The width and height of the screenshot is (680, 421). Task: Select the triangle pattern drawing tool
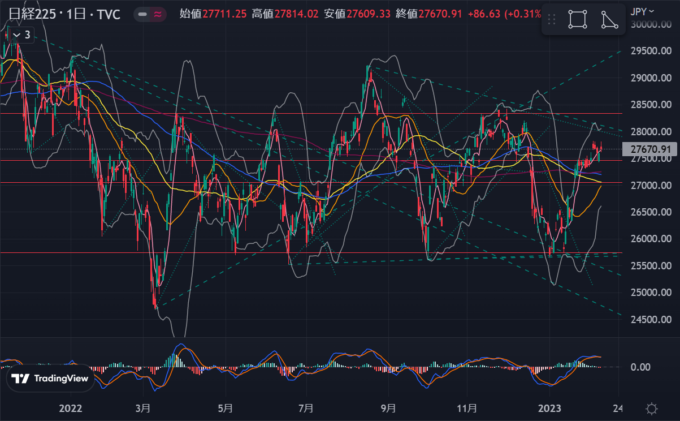(609, 20)
